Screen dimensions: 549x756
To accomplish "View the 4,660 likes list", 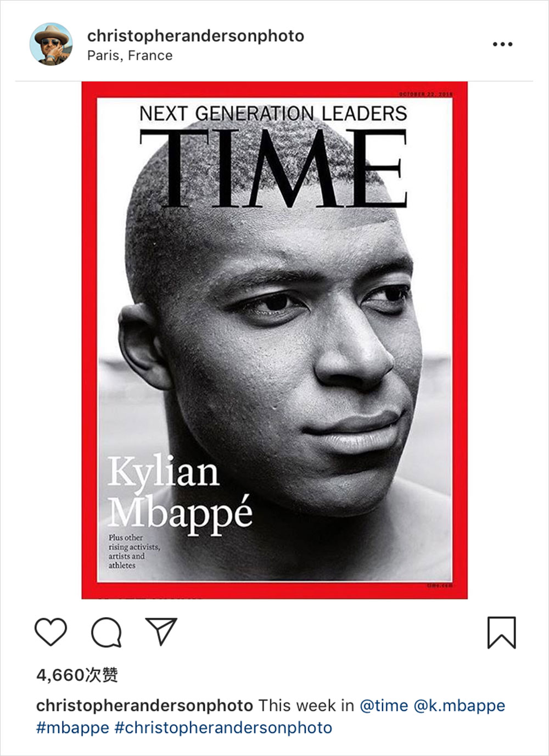I will [x=77, y=675].
